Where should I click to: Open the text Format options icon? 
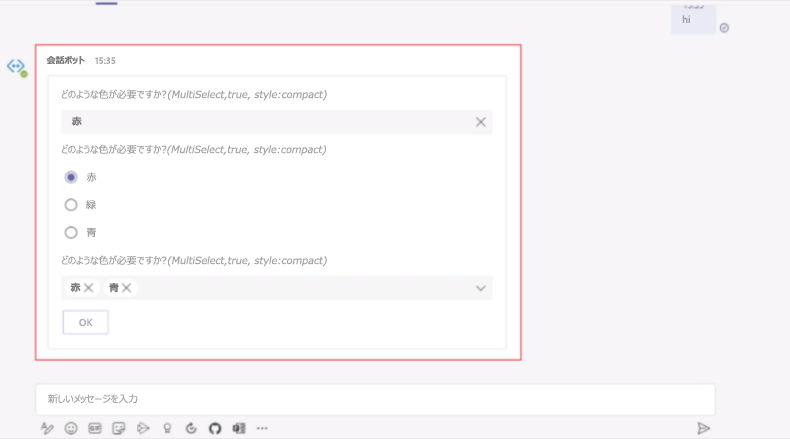(47, 428)
